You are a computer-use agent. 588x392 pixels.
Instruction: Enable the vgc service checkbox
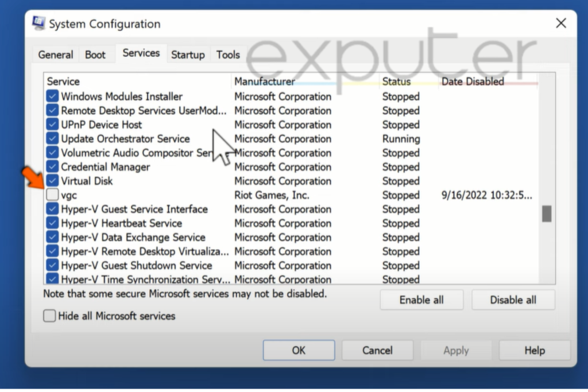point(52,195)
